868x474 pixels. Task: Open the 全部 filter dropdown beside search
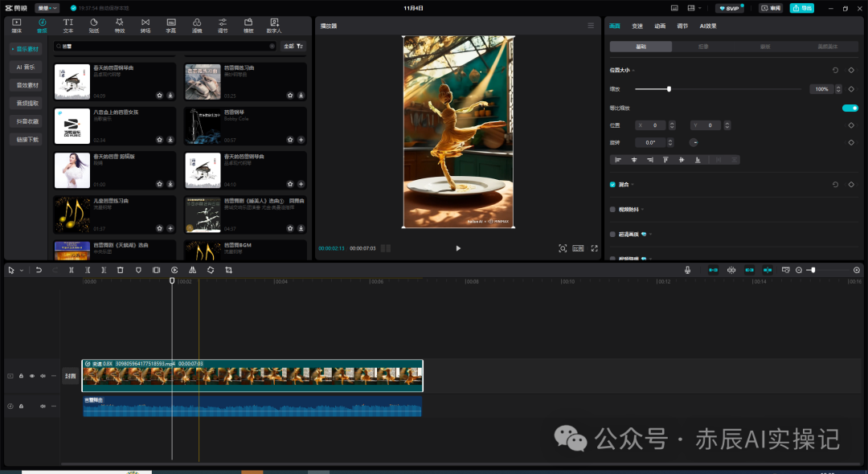[294, 47]
